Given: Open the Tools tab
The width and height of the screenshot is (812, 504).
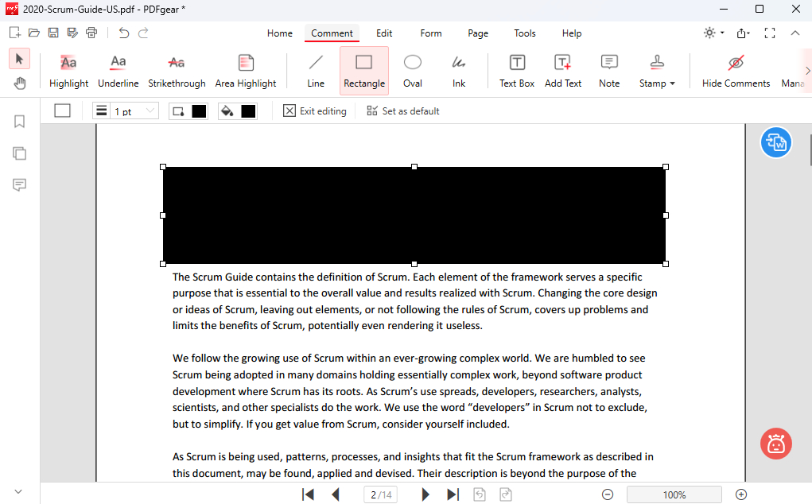Looking at the screenshot, I should (x=525, y=33).
